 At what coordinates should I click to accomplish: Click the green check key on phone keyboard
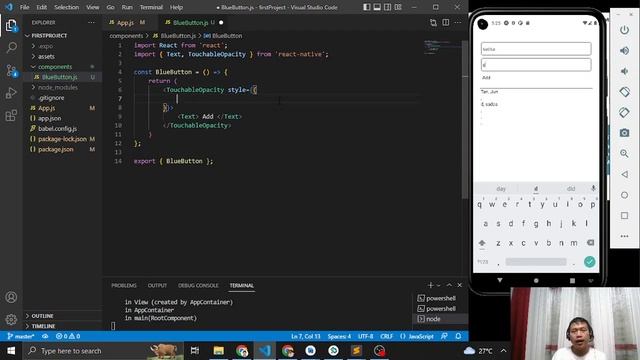[x=589, y=262]
